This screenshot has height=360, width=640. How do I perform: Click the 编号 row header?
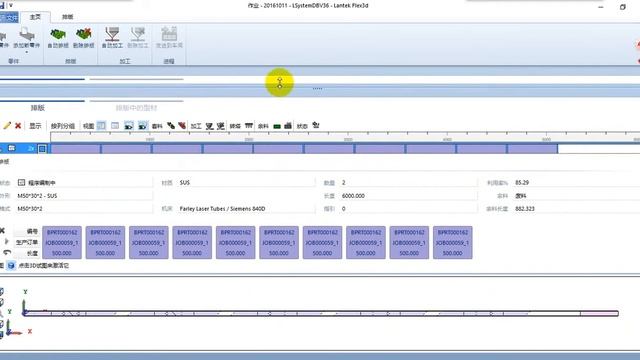27,231
